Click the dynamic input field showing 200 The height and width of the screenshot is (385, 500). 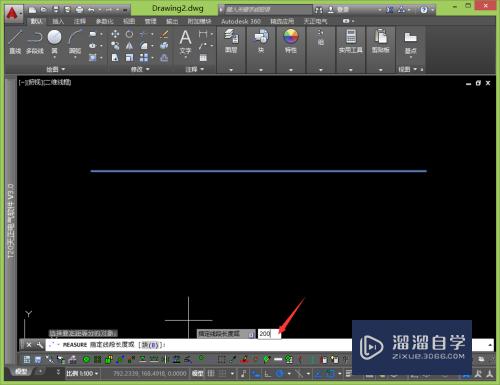pyautogui.click(x=269, y=333)
